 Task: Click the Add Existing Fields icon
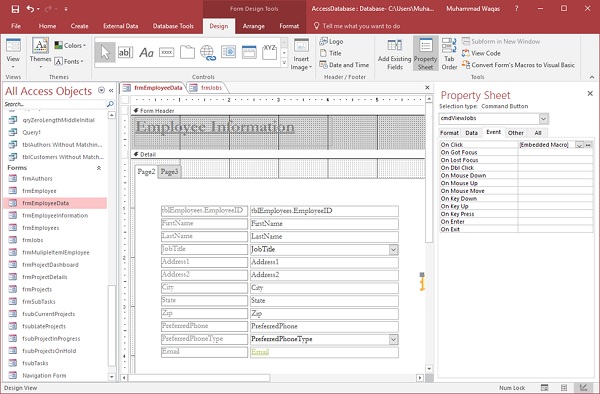[x=395, y=54]
